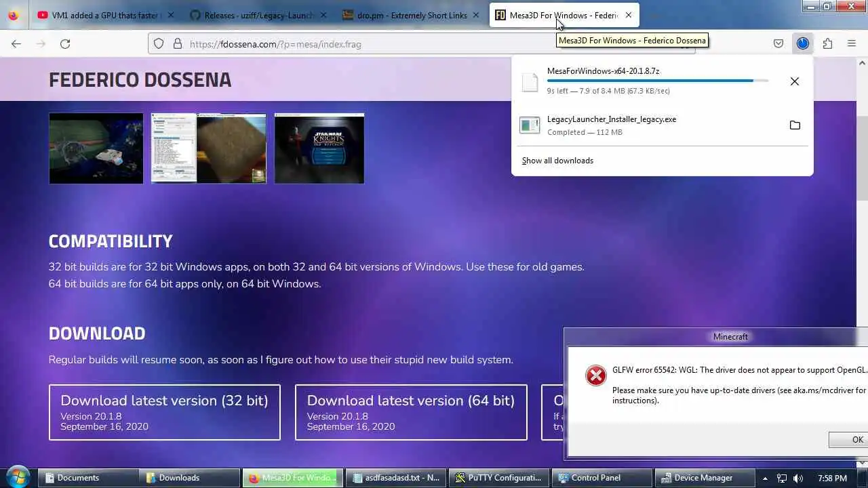
Task: Open Downloads folder from taskbar
Action: point(189,478)
